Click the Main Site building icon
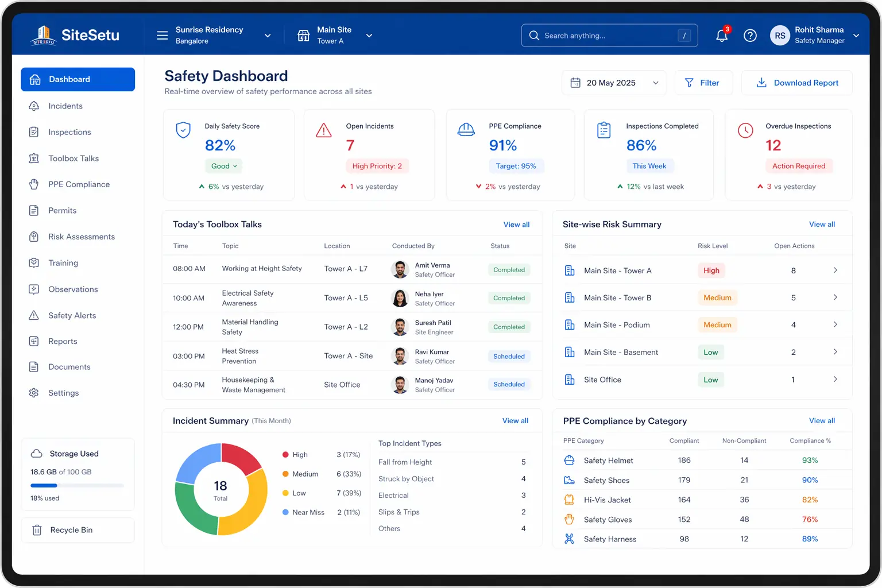 click(304, 36)
